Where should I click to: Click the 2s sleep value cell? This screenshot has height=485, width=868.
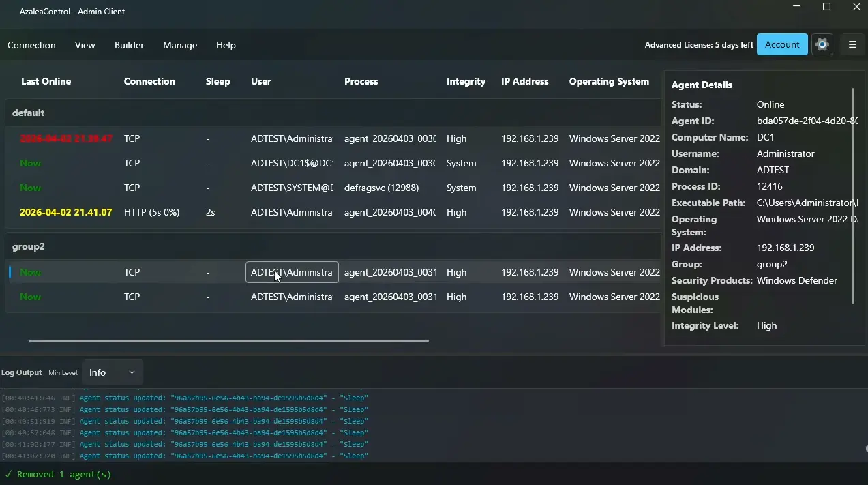210,212
